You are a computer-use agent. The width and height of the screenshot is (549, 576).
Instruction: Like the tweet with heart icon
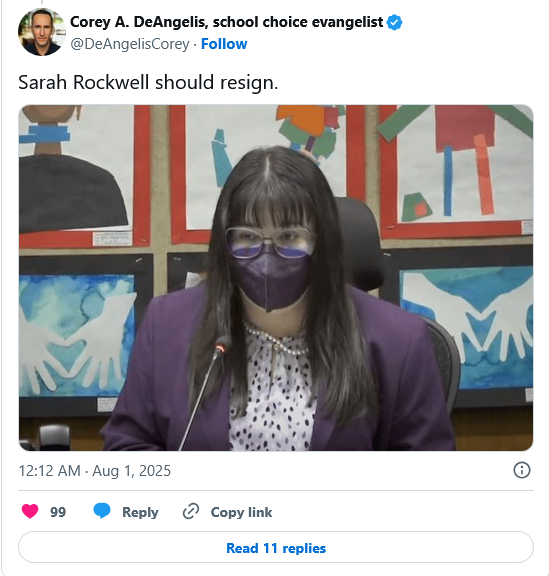click(x=30, y=511)
